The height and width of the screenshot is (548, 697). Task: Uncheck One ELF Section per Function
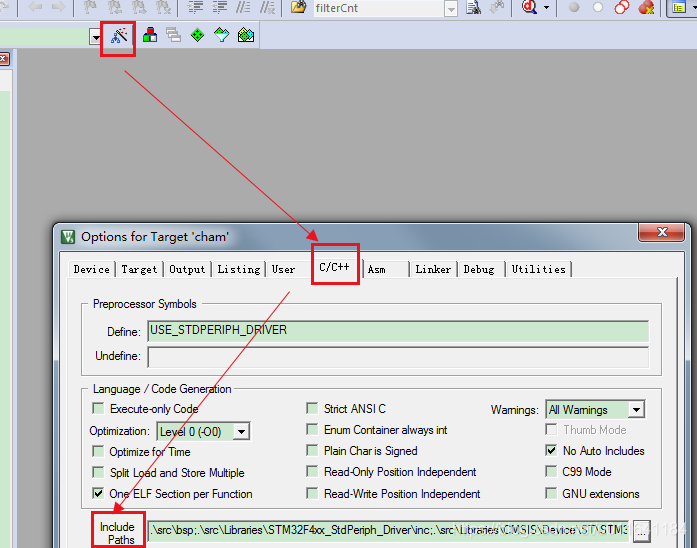[x=98, y=493]
